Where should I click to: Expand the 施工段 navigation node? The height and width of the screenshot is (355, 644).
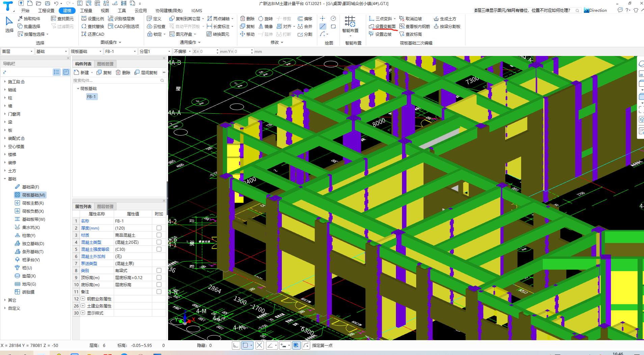[x=5, y=82]
